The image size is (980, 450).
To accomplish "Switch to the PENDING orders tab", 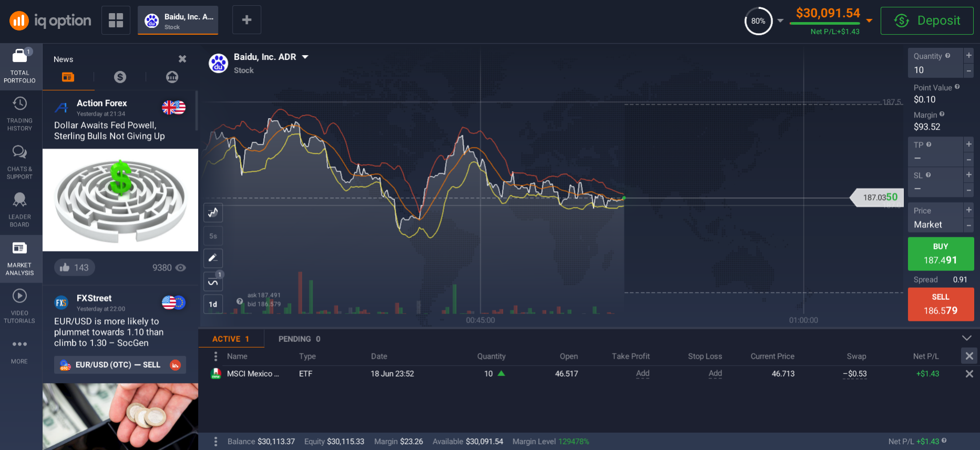I will click(x=300, y=339).
